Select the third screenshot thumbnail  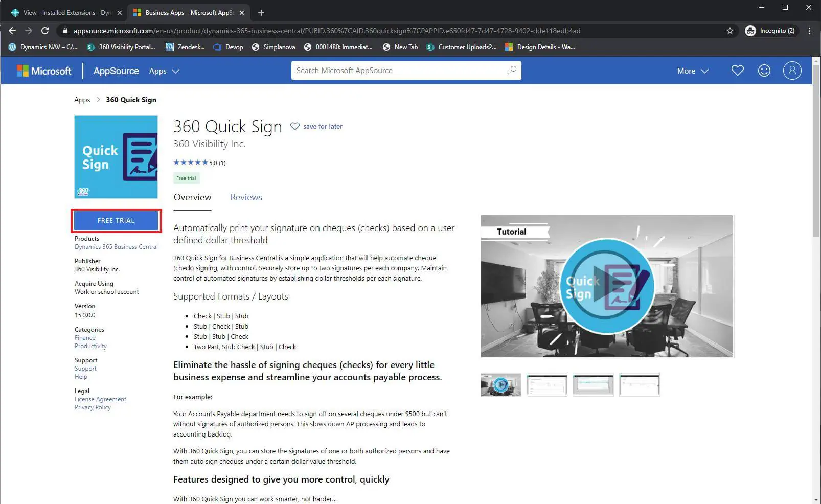point(593,385)
